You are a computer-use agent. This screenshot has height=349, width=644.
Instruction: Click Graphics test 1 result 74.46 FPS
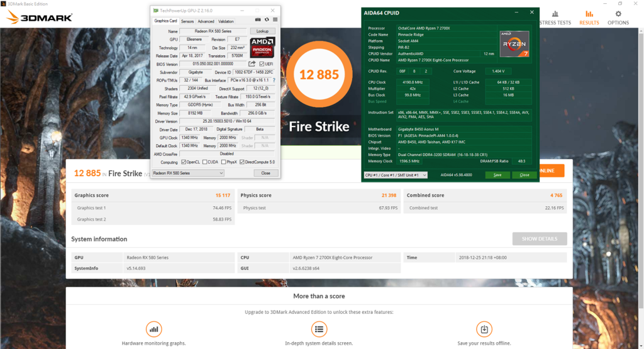[x=222, y=208]
